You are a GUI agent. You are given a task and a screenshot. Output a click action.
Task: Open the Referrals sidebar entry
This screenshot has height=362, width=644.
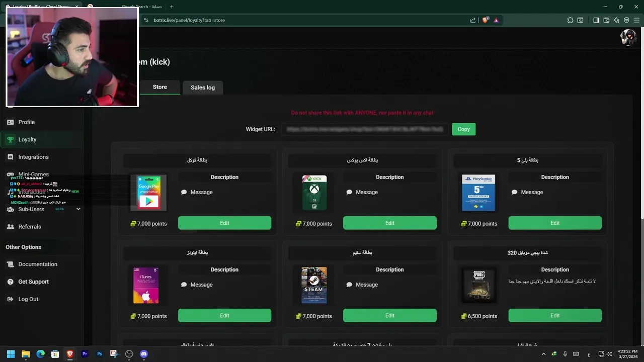(30, 227)
